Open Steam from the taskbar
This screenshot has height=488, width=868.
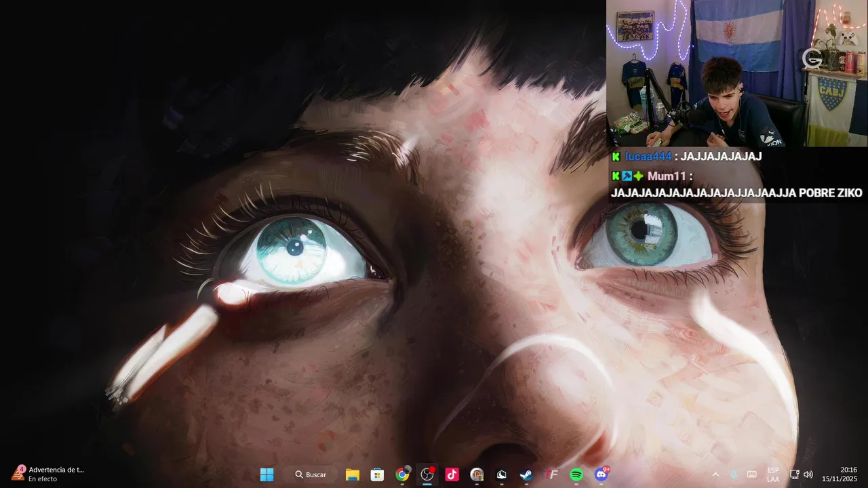(526, 474)
